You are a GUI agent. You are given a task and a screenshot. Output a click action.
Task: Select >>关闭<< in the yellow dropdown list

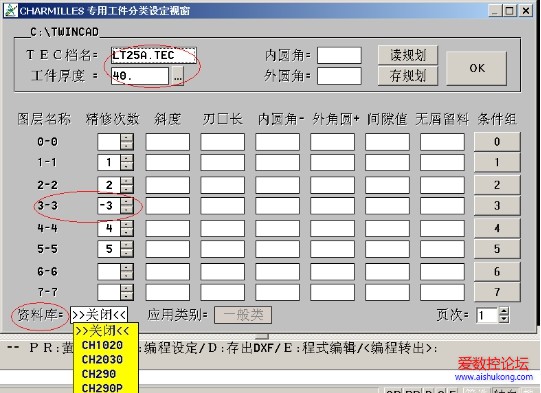[x=102, y=331]
